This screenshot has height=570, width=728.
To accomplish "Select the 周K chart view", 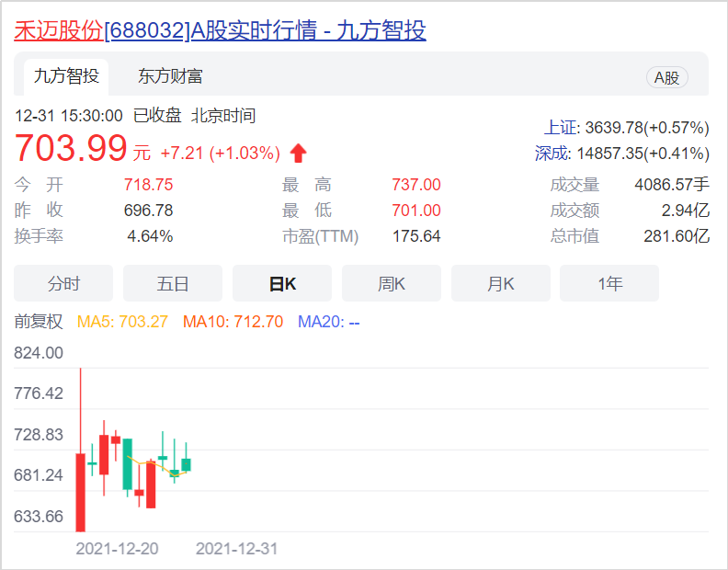I will click(392, 283).
